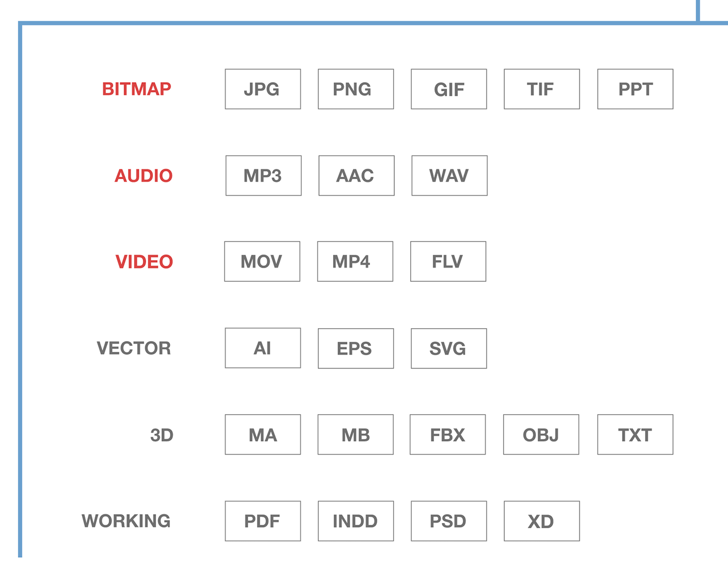The width and height of the screenshot is (728, 569).
Task: Select the MP3 audio format
Action: point(263,176)
